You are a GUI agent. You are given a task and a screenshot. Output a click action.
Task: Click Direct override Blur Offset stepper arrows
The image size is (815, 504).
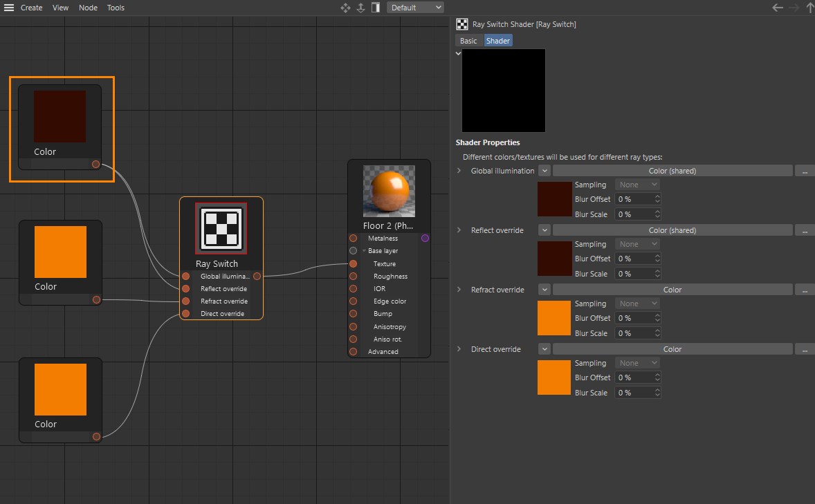coord(657,377)
